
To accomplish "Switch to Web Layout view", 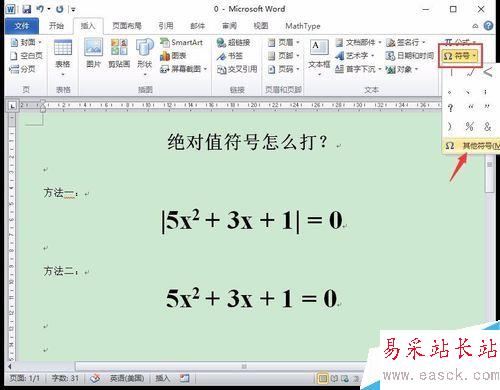I will click(x=345, y=378).
